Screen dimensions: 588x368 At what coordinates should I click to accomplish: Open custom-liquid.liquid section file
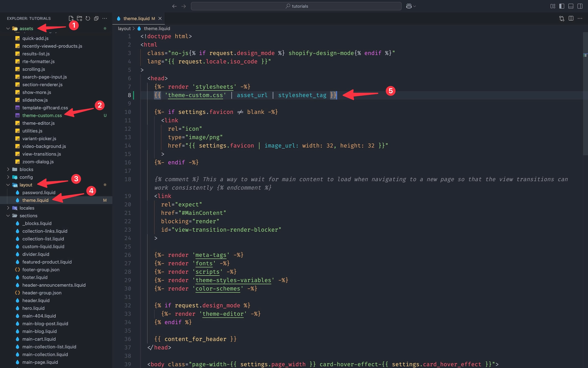pyautogui.click(x=43, y=247)
